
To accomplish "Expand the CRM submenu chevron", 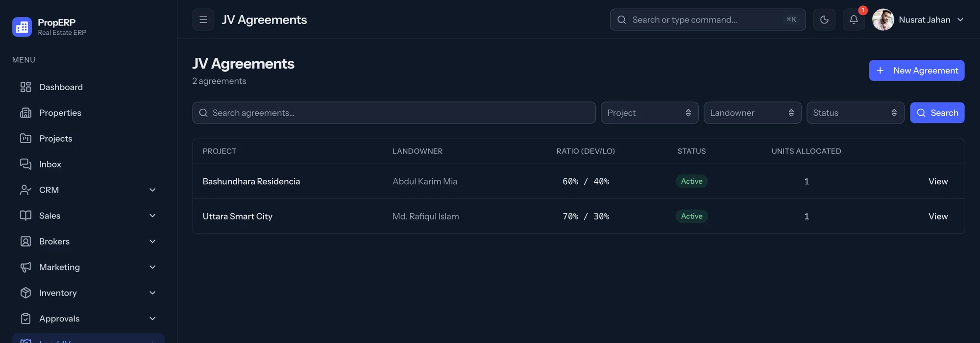I will 152,190.
